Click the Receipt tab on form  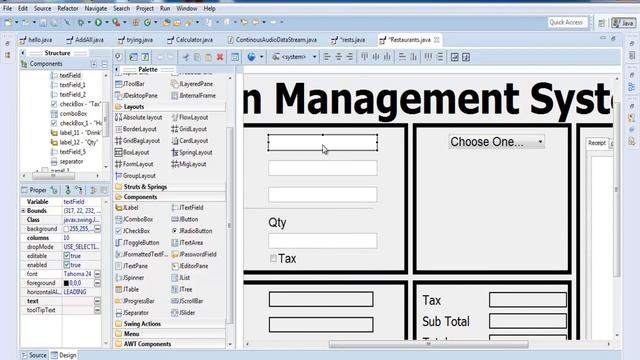pyautogui.click(x=597, y=143)
